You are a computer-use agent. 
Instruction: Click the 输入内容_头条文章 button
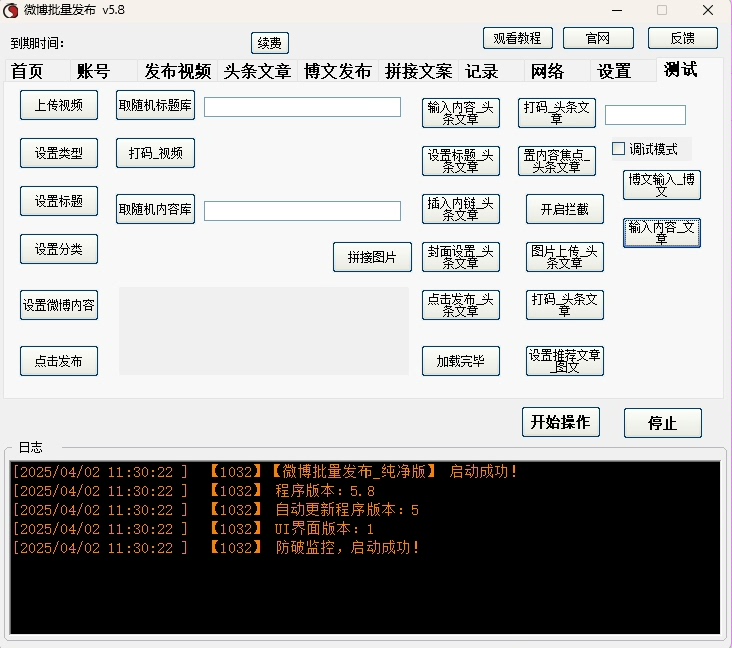pyautogui.click(x=461, y=113)
